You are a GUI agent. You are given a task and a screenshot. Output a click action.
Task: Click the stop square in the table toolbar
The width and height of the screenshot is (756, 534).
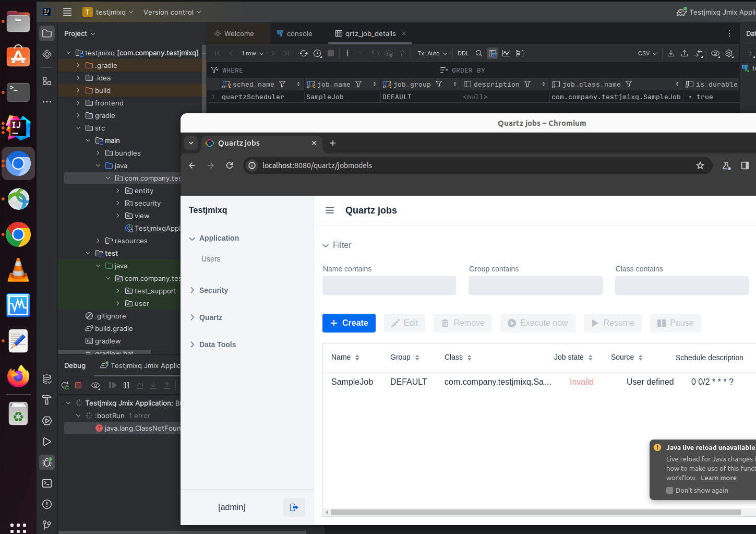(331, 53)
